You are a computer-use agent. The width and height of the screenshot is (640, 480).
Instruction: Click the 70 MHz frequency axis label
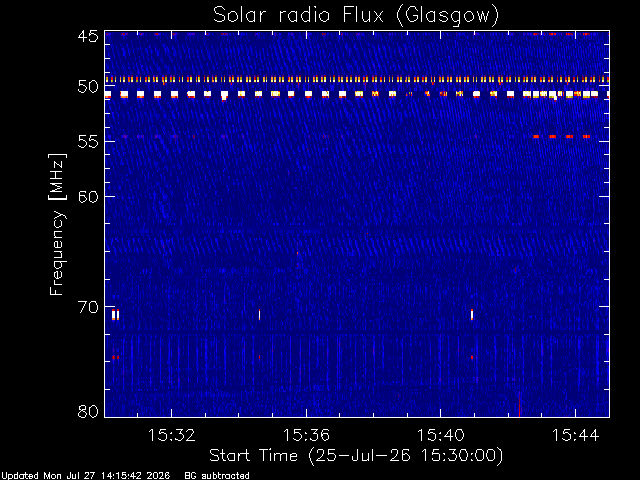click(88, 307)
